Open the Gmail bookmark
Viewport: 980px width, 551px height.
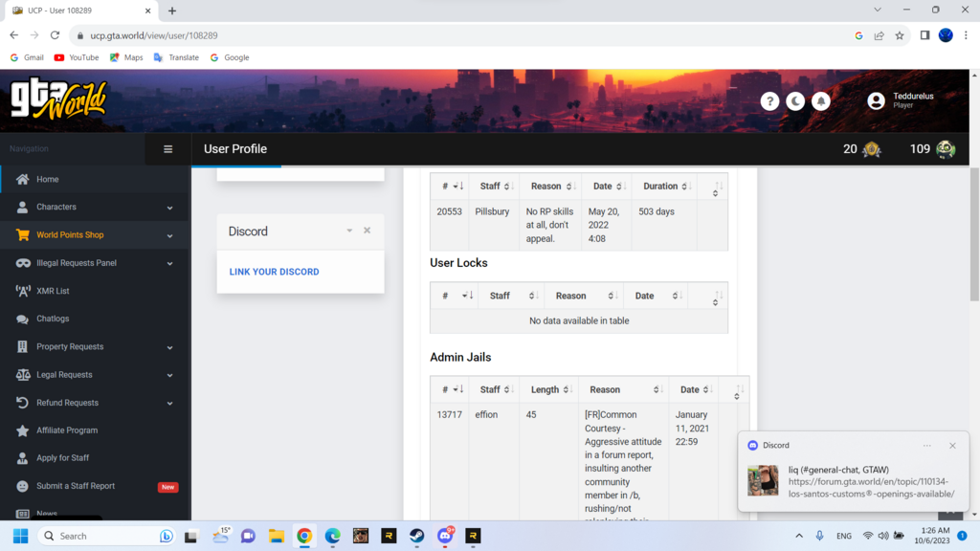coord(27,57)
